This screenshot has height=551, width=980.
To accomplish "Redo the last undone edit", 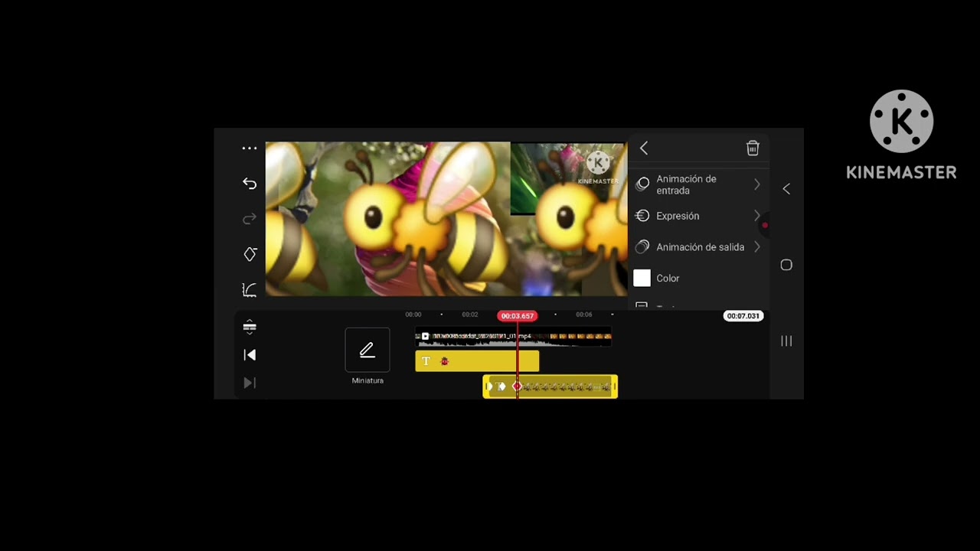I will tap(250, 219).
